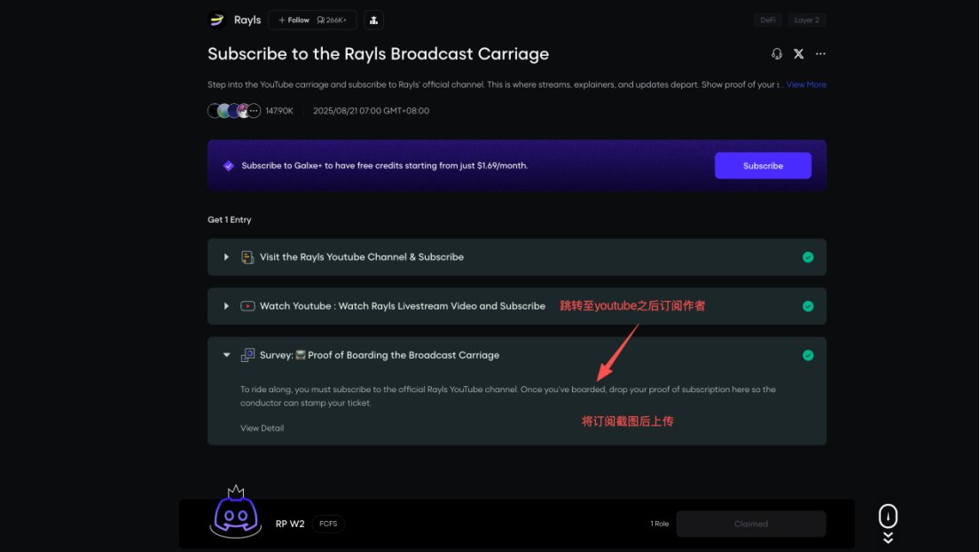
Task: Collapse the Survey Proof of Boarding task
Action: [226, 355]
